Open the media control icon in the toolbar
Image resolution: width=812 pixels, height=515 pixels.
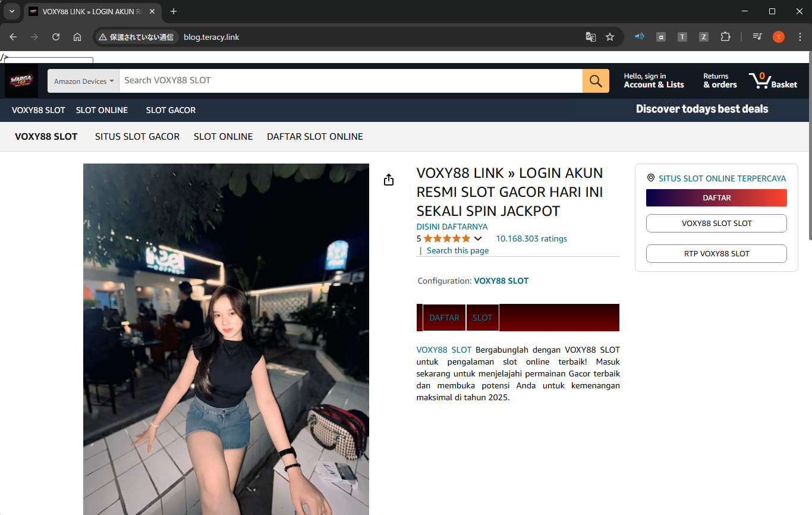coord(757,37)
